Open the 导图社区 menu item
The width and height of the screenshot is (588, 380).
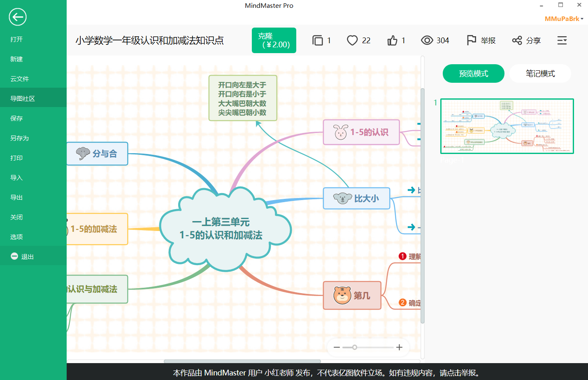[23, 99]
